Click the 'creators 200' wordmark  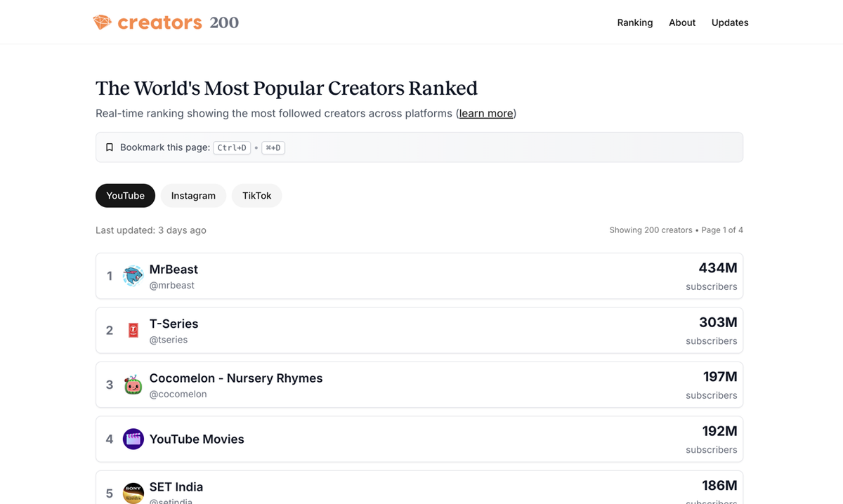coord(178,22)
